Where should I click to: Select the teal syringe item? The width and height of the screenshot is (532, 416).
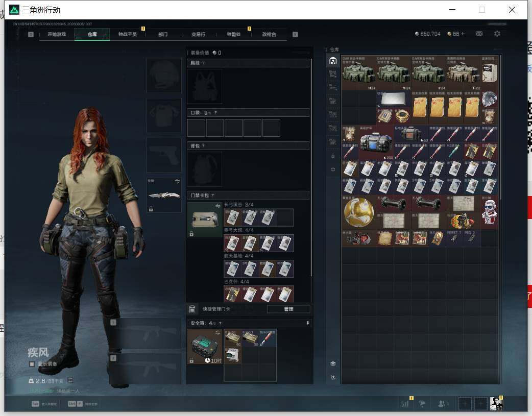[454, 151]
